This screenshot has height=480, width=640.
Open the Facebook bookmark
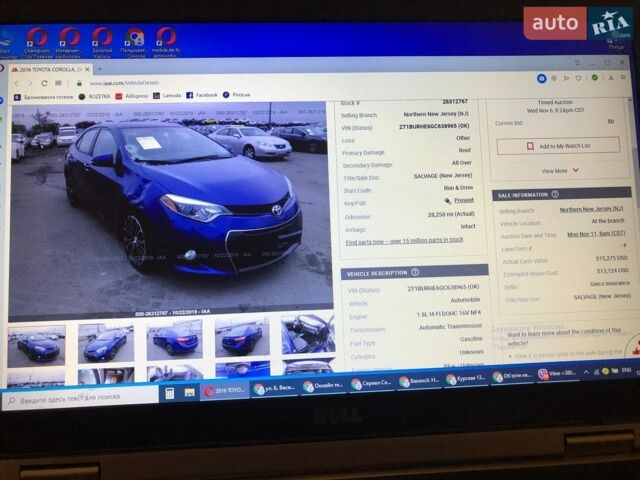point(202,95)
